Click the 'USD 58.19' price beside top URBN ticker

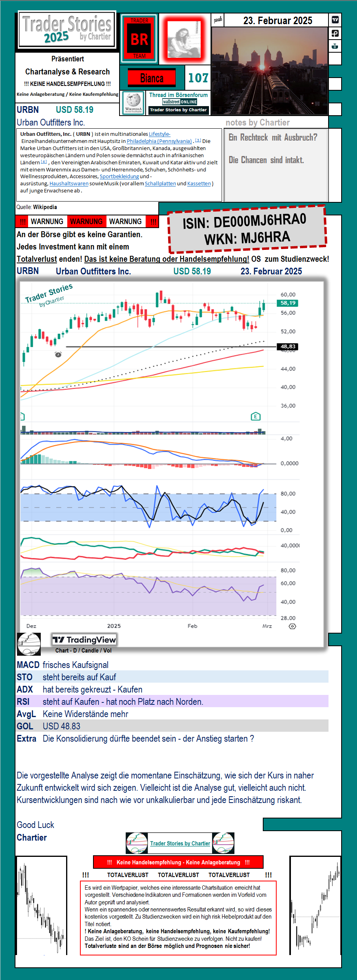[x=74, y=110]
